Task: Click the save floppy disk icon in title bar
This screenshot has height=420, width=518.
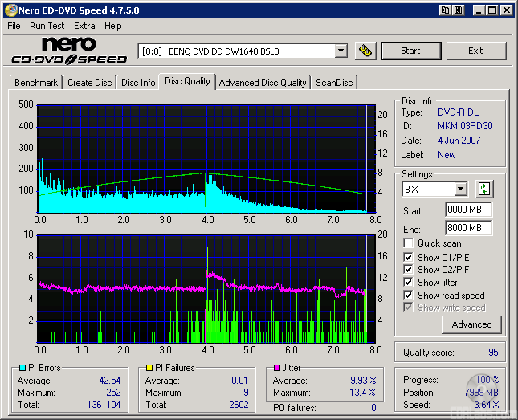Action: pos(458,10)
